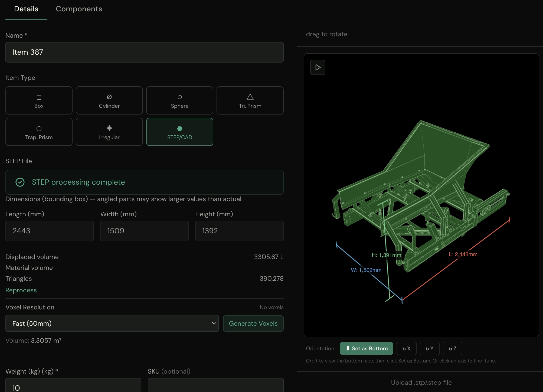This screenshot has width=543, height=392.
Task: Click the Triangles count 390,278
Action: coord(271,279)
